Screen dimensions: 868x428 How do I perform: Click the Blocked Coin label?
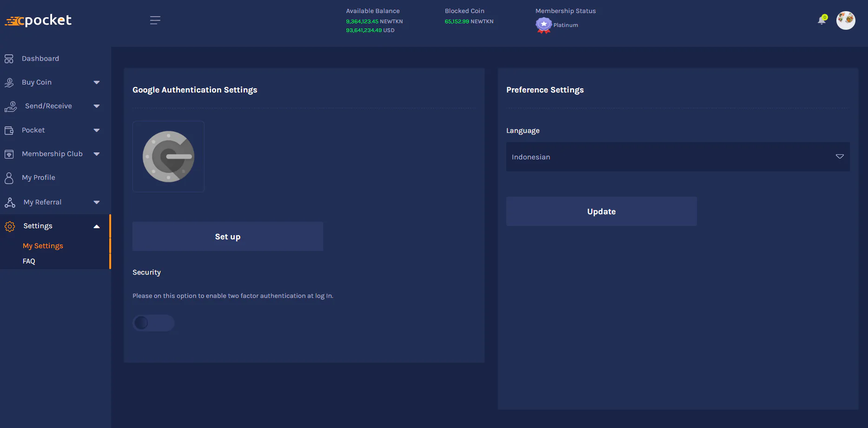(464, 11)
